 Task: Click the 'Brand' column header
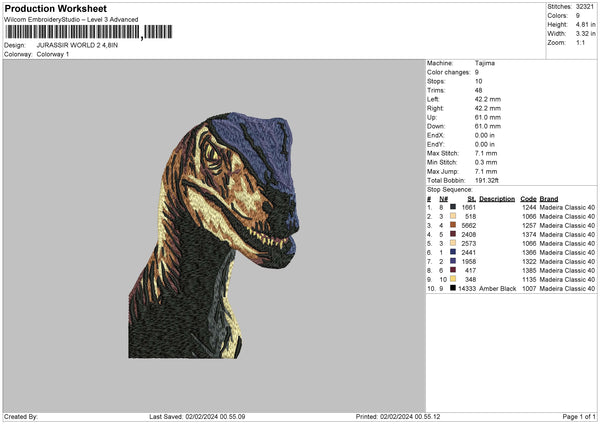click(x=549, y=199)
